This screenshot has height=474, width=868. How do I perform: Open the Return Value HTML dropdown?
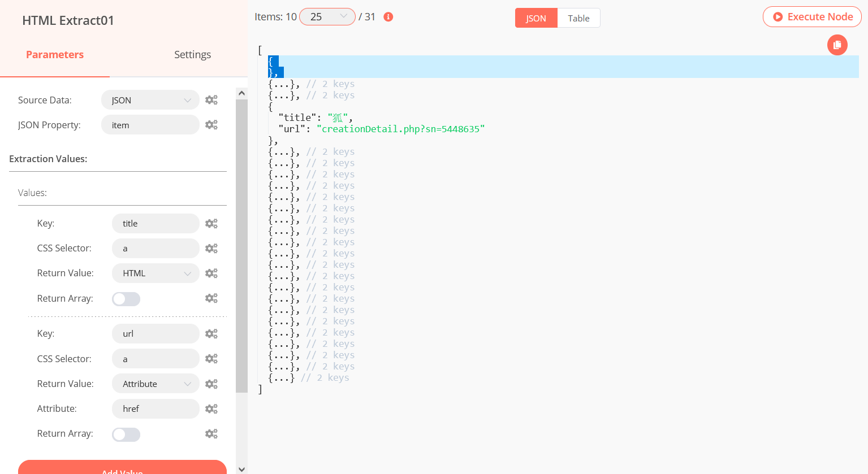pyautogui.click(x=155, y=273)
